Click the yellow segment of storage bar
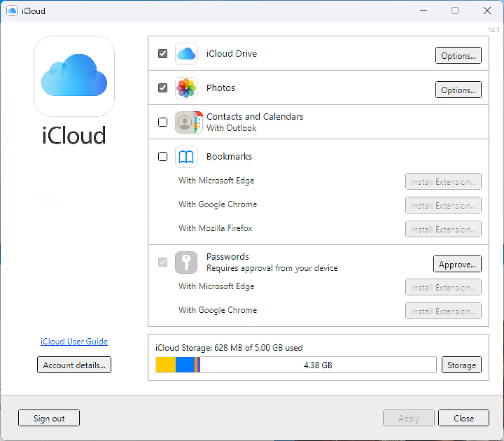This screenshot has width=504, height=441. point(166,365)
